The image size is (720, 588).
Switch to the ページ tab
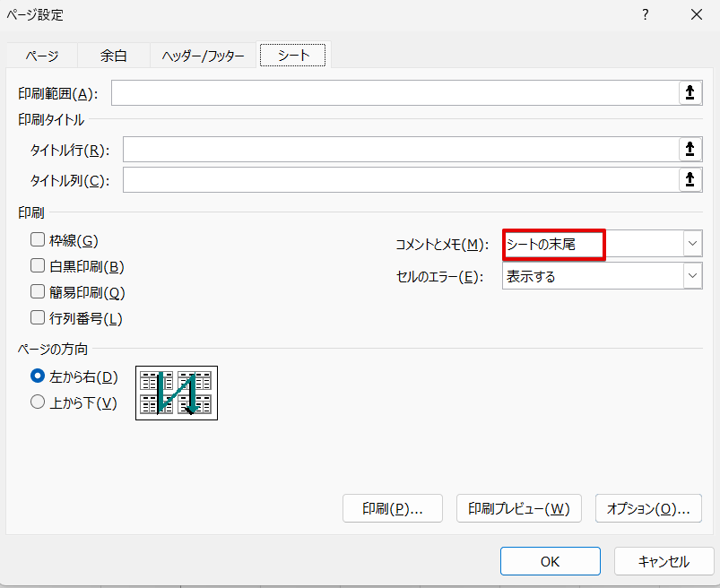click(x=41, y=56)
